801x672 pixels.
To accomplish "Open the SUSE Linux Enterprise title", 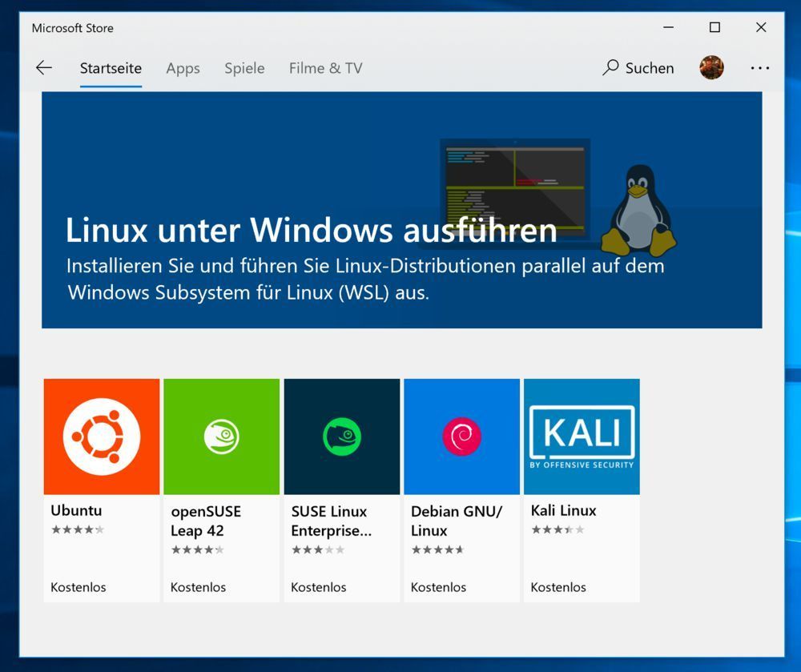I will 332,521.
